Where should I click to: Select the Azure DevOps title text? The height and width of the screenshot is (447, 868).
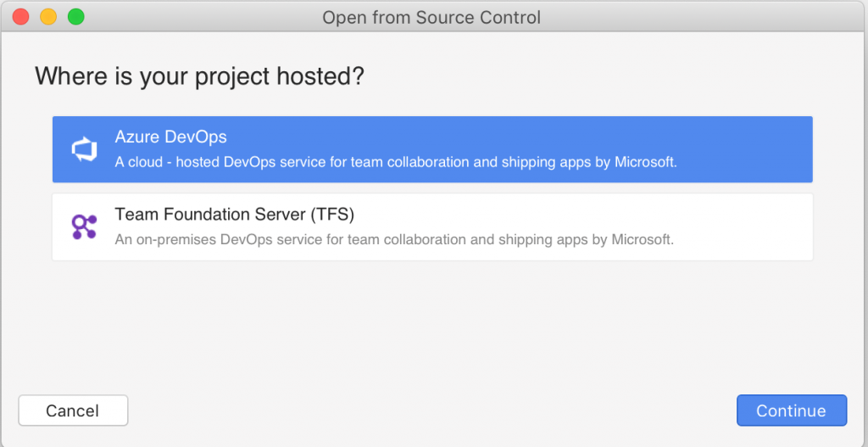170,137
